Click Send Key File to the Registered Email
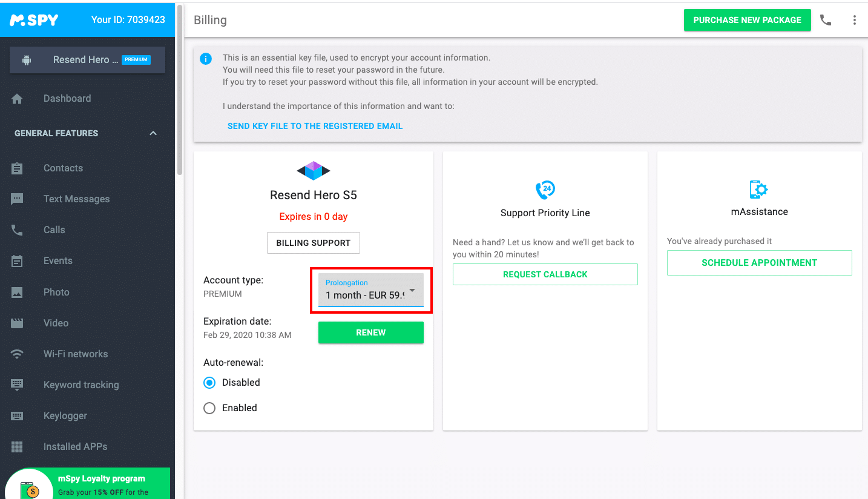The height and width of the screenshot is (499, 868). (x=315, y=126)
